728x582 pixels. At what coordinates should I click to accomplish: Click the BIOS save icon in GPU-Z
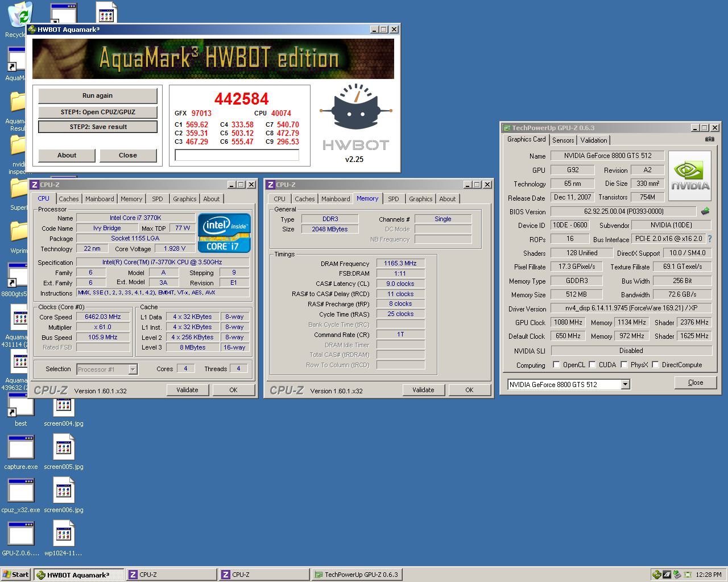pyautogui.click(x=705, y=211)
